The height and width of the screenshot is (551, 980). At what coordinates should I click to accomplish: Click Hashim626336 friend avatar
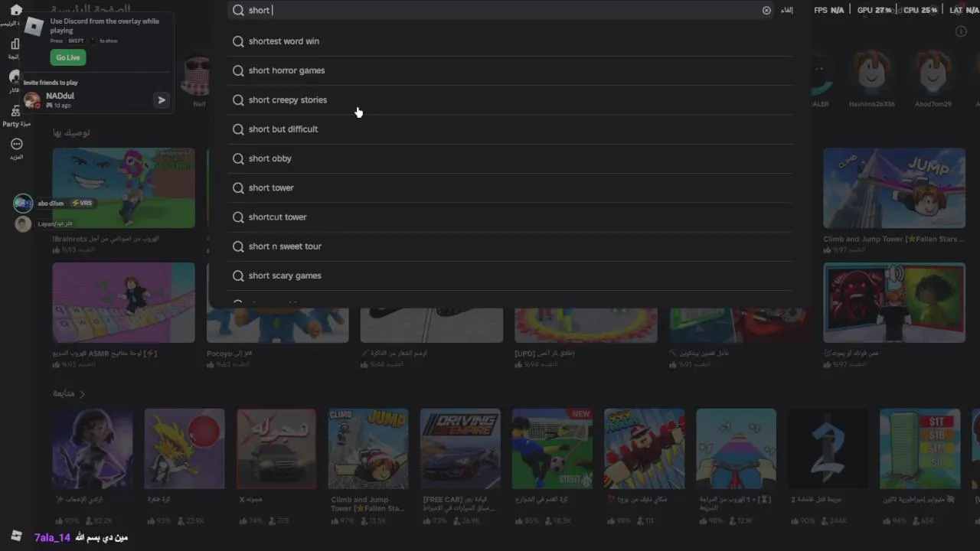click(x=871, y=73)
